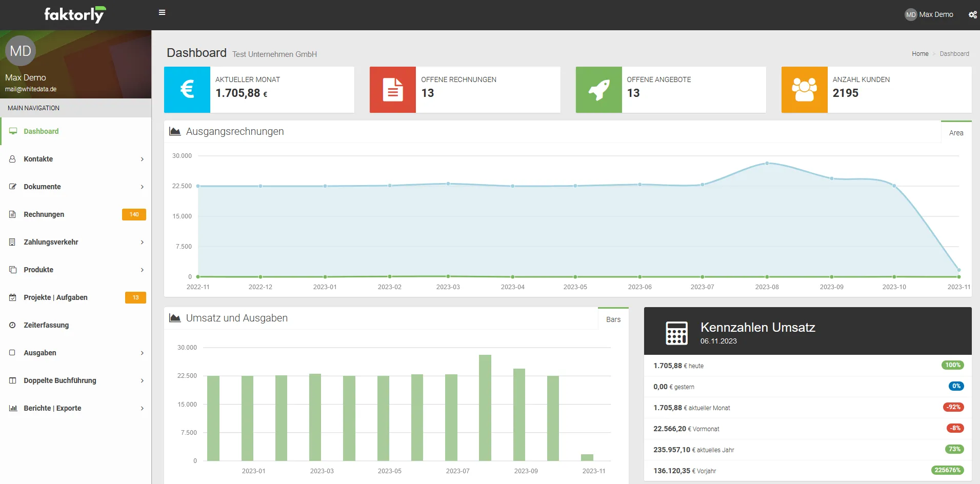Open the Dashboard navigation item

[76, 131]
